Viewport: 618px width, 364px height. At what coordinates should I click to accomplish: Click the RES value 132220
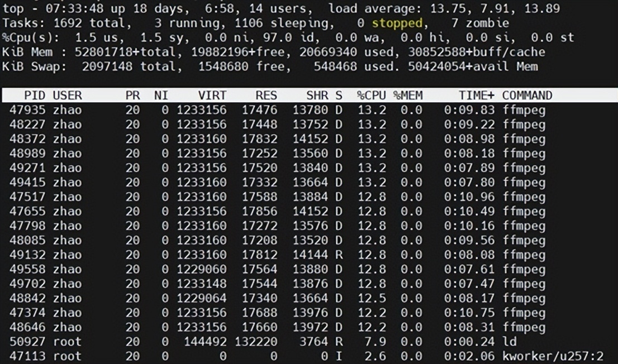coord(256,342)
